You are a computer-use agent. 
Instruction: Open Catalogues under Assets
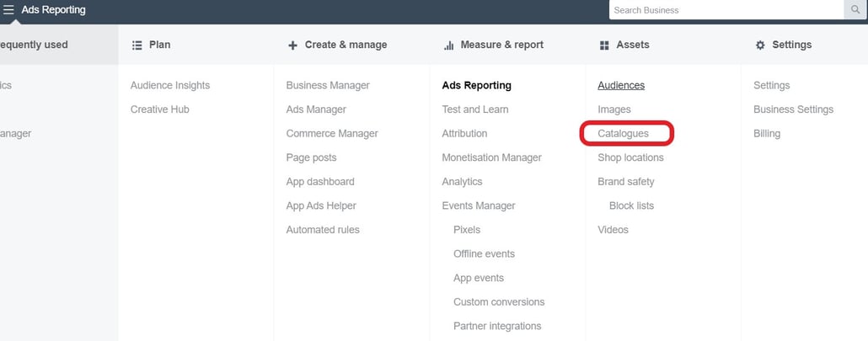point(623,133)
